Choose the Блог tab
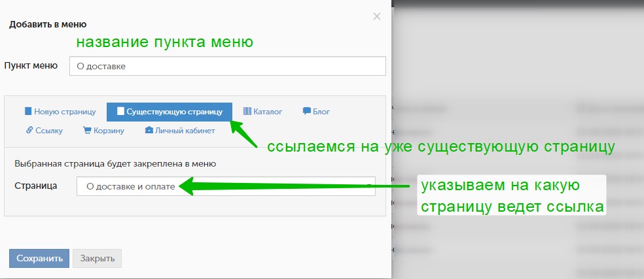The width and height of the screenshot is (644, 279). [x=316, y=112]
